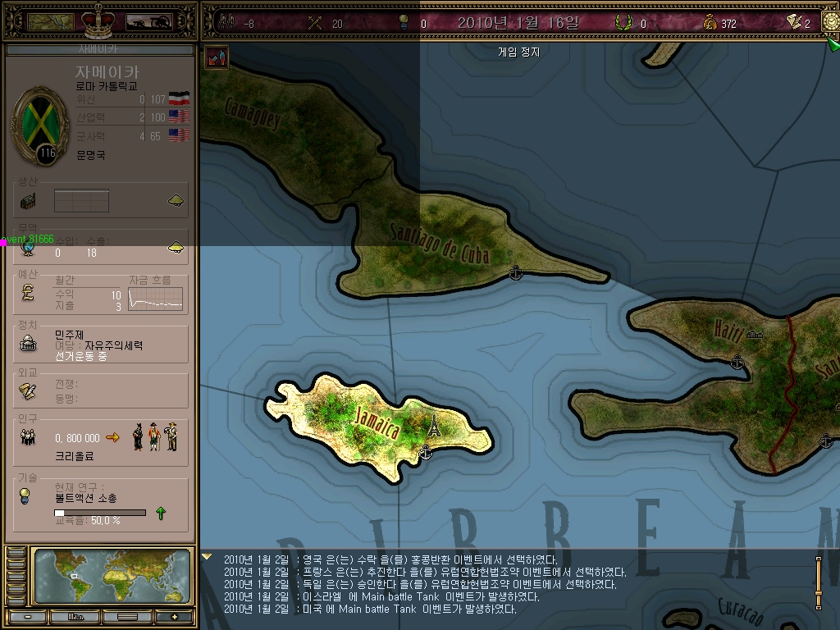Click the Eiffel tower icon on Jamaica
This screenshot has width=840, height=630.
435,426
